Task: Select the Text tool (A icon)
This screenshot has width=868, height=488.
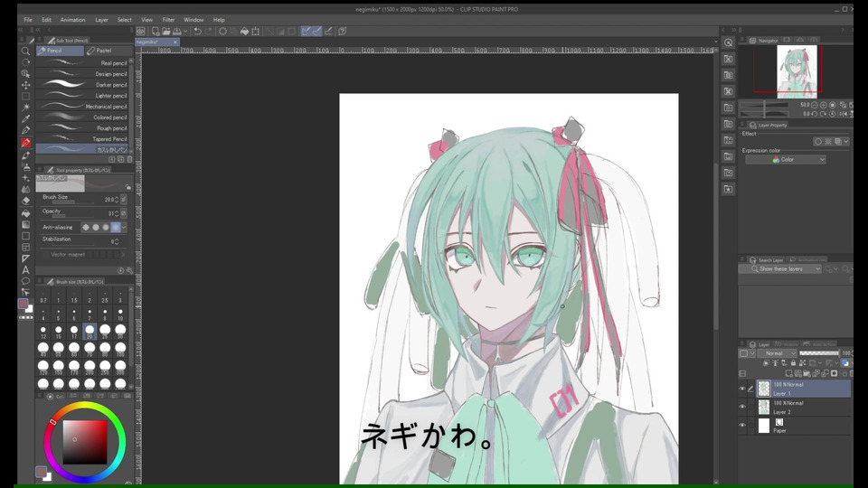Action: 25,270
